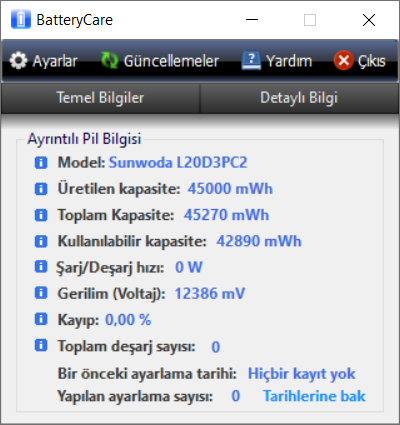This screenshot has width=400, height=425.
Task: Click the 45000 mWh value
Action: (230, 189)
